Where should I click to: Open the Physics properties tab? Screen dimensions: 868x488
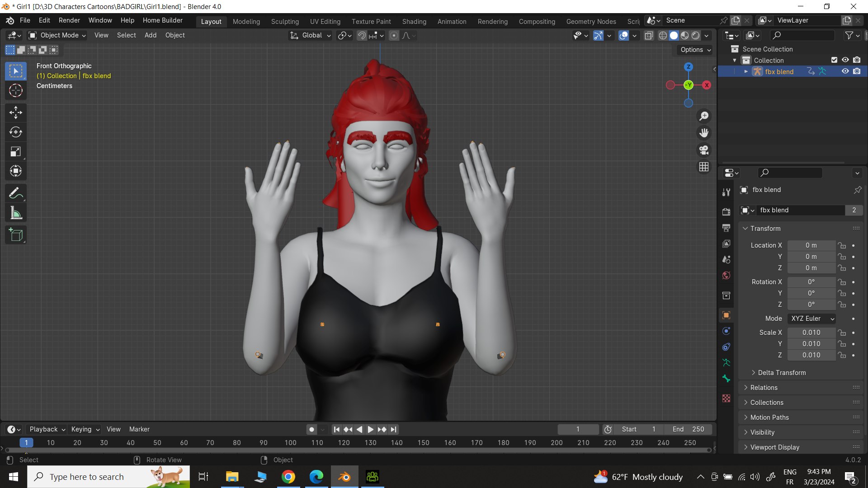click(x=726, y=331)
